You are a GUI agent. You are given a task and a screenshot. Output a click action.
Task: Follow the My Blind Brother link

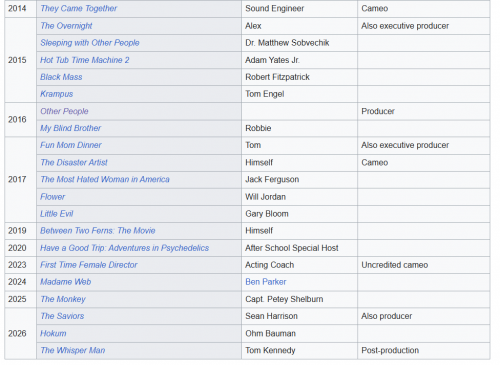click(70, 128)
